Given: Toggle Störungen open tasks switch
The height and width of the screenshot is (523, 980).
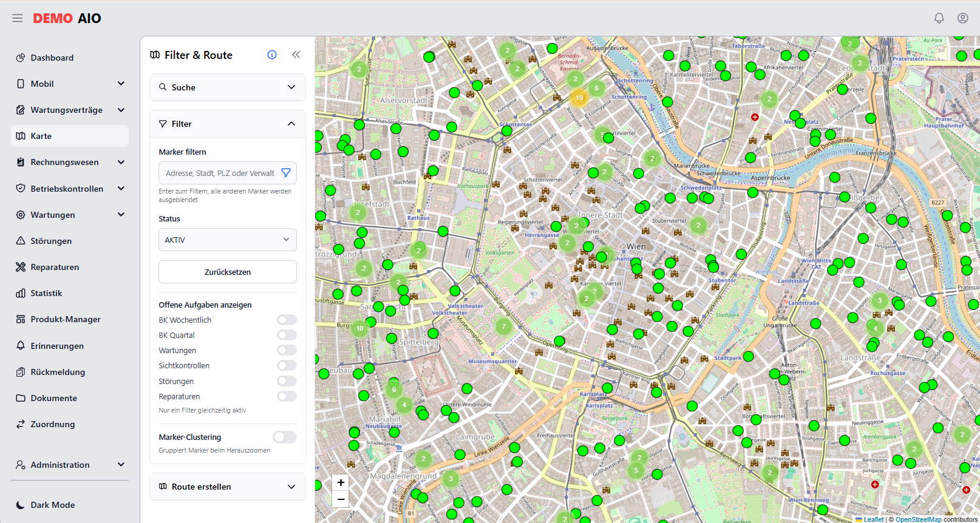Looking at the screenshot, I should pos(287,381).
